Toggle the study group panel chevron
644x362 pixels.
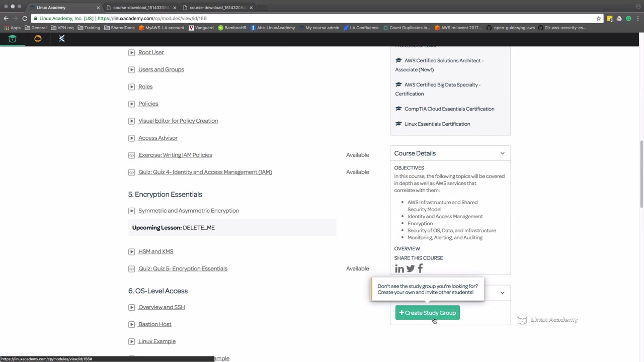tap(502, 293)
